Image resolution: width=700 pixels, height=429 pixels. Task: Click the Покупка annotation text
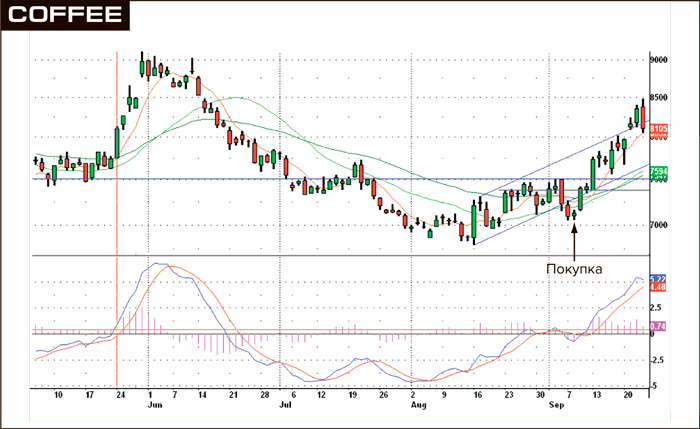click(x=576, y=269)
